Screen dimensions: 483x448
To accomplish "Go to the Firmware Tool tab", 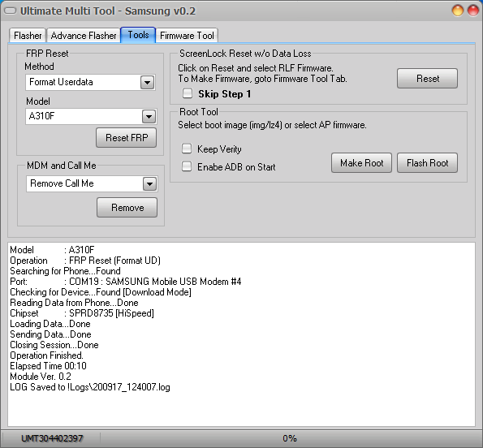I will pos(187,36).
